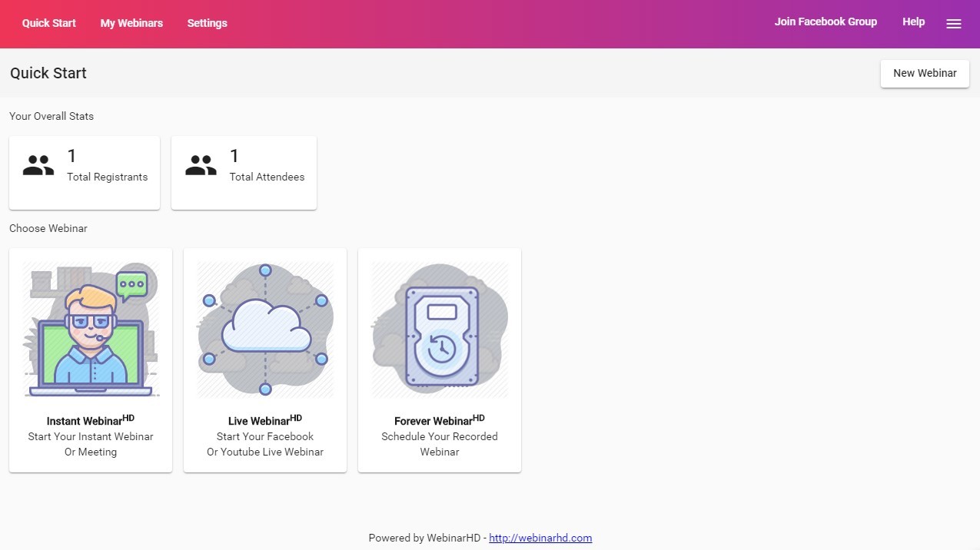Click 'Schedule Your Recorded Webinar' description
Screen dimensions: 980x550
click(440, 444)
